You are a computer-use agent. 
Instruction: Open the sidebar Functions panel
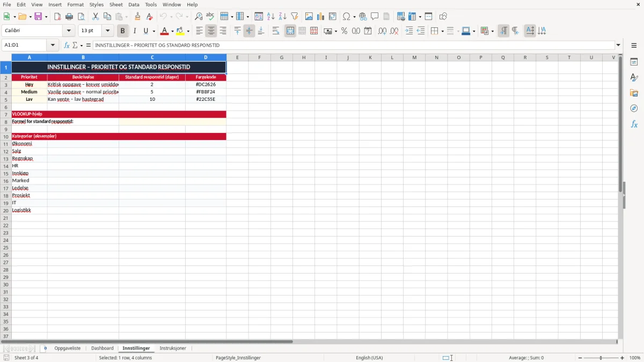coord(634,124)
